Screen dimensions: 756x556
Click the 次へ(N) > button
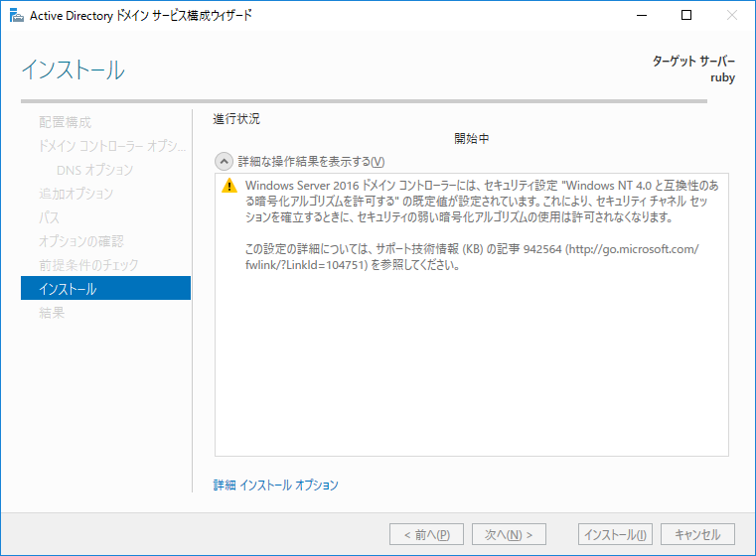(509, 534)
